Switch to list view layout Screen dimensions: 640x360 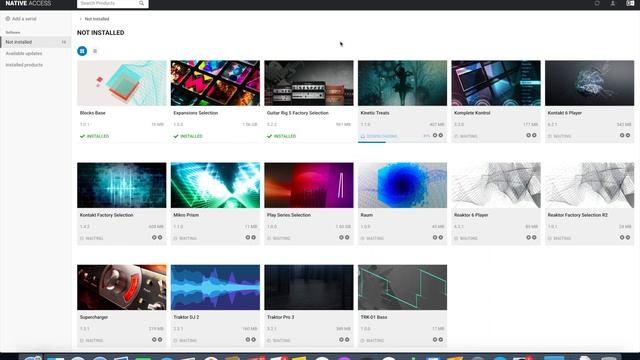(x=95, y=51)
